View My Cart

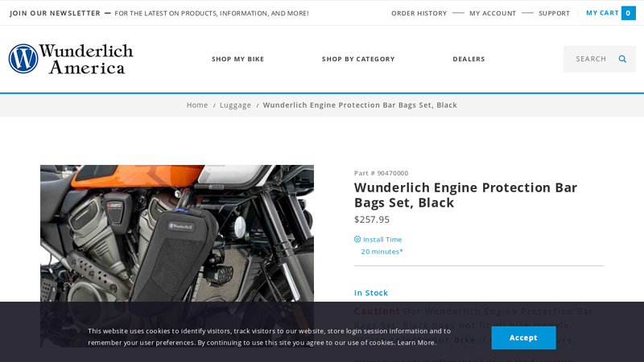click(x=602, y=13)
